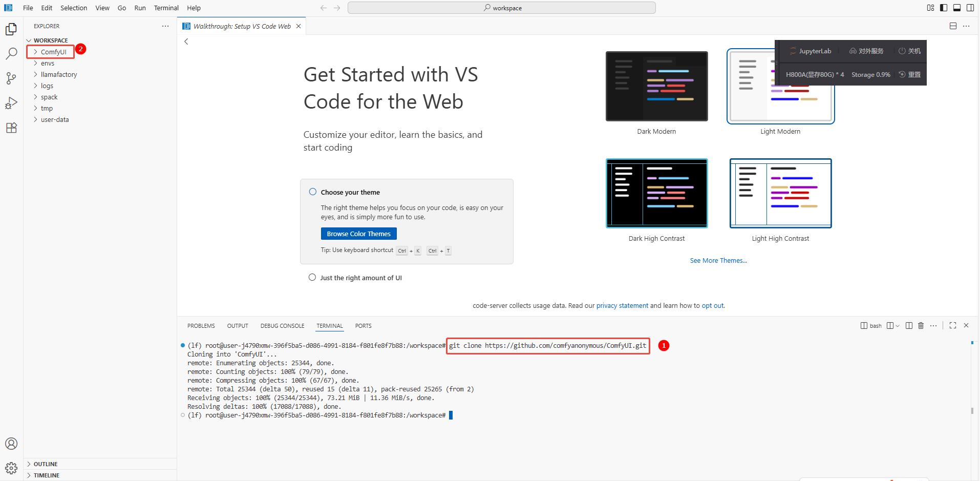Click the Browse Color Themes button
This screenshot has height=481, width=980.
click(358, 234)
